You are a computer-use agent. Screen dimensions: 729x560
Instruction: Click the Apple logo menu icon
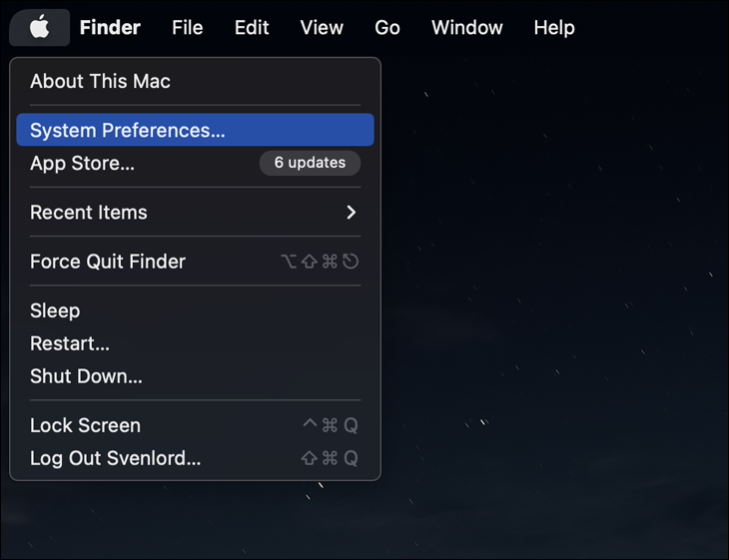[x=39, y=28]
